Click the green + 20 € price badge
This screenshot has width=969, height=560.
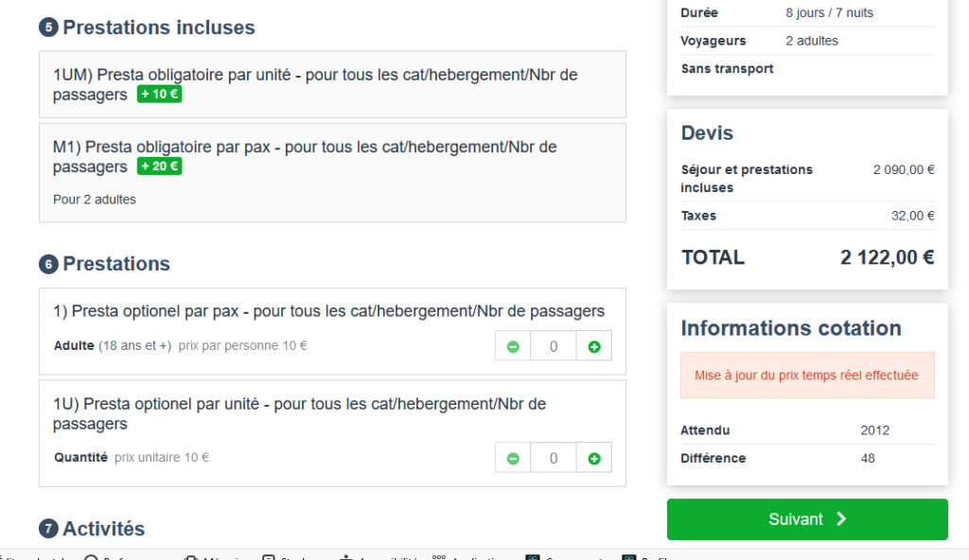[x=159, y=167]
